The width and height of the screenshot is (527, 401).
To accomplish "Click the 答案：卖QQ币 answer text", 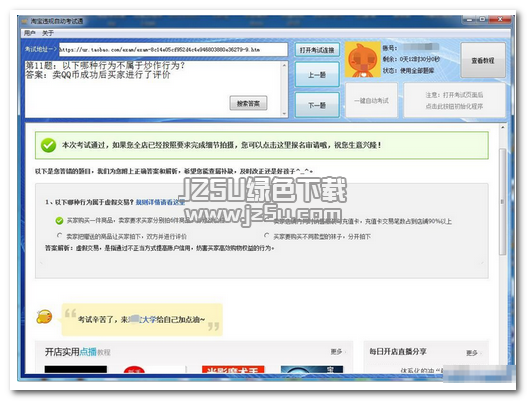I will (98, 75).
